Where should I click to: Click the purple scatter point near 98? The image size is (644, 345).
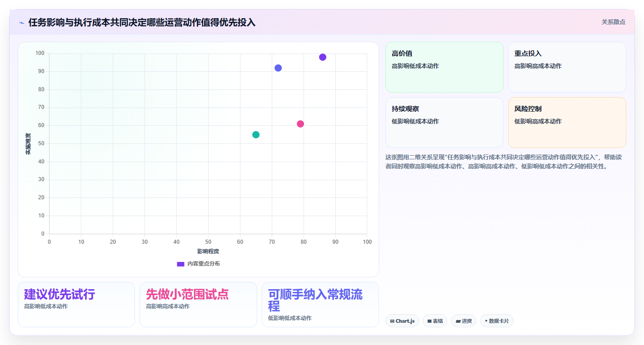pos(323,57)
